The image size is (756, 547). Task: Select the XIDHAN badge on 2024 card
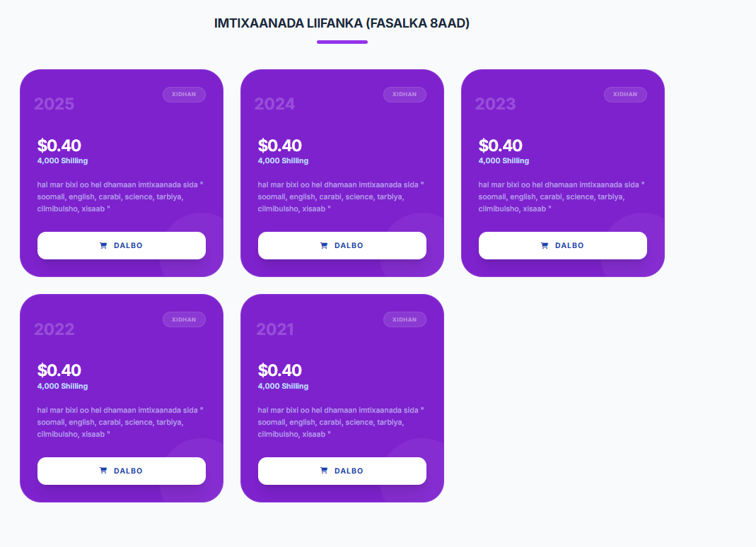click(x=405, y=95)
